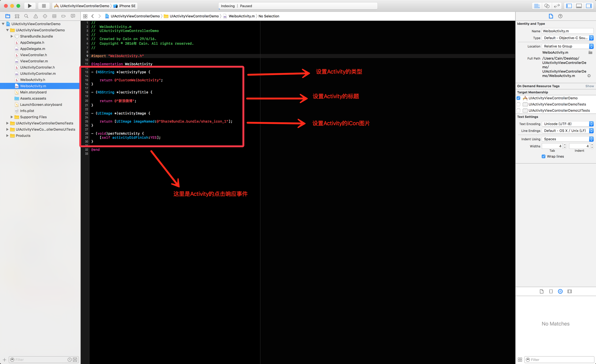Uncheck UIActivityViewControllerDemo target membership
This screenshot has width=596, height=364.
(518, 98)
